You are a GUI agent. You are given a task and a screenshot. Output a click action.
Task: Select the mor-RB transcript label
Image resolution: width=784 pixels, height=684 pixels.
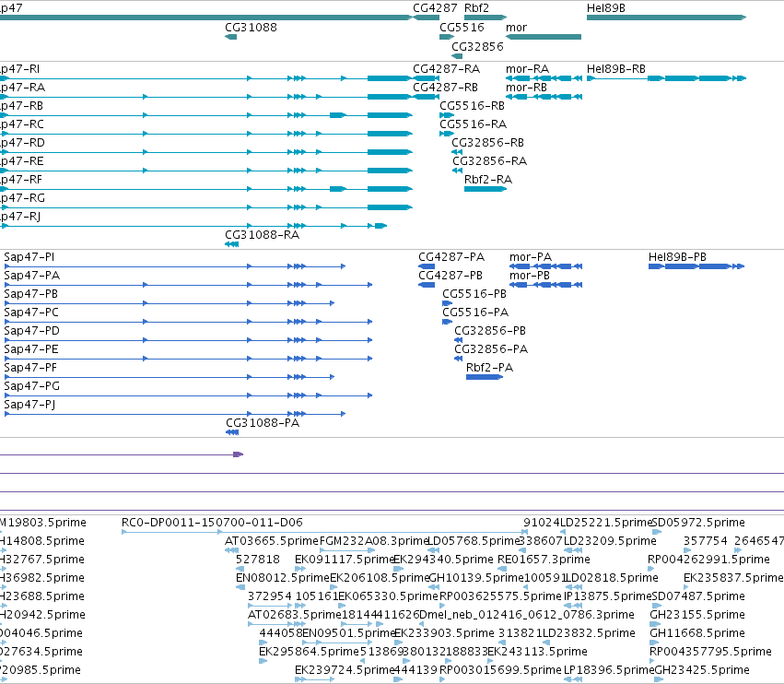click(526, 87)
